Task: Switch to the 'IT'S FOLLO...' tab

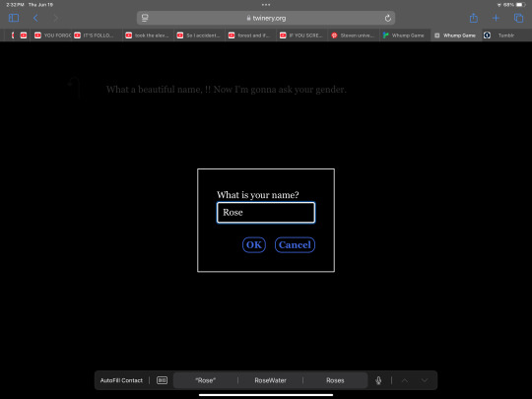Action: coord(98,35)
